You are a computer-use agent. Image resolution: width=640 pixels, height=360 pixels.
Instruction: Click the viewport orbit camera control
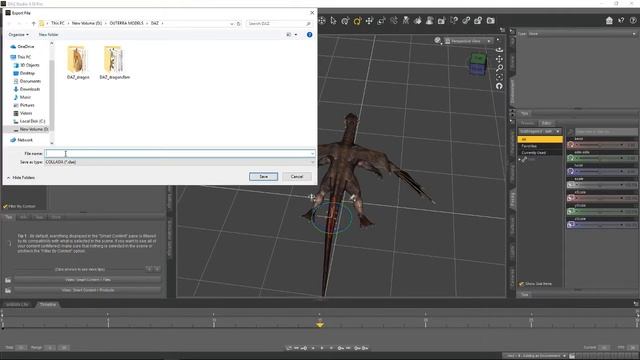pos(499,49)
